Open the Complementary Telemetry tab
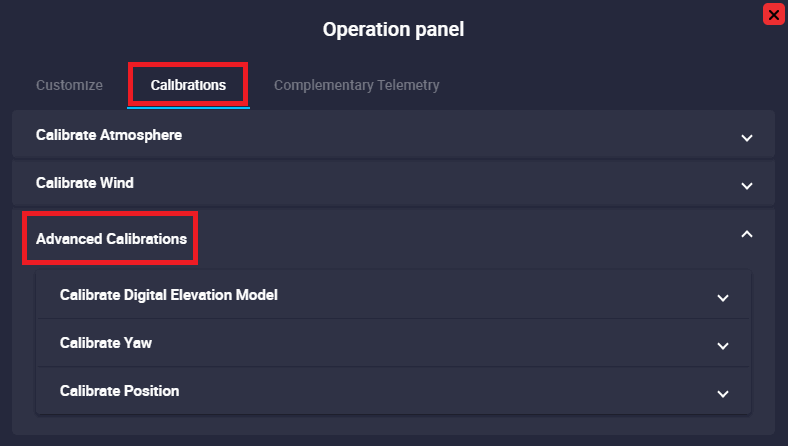This screenshot has width=788, height=446. click(356, 85)
